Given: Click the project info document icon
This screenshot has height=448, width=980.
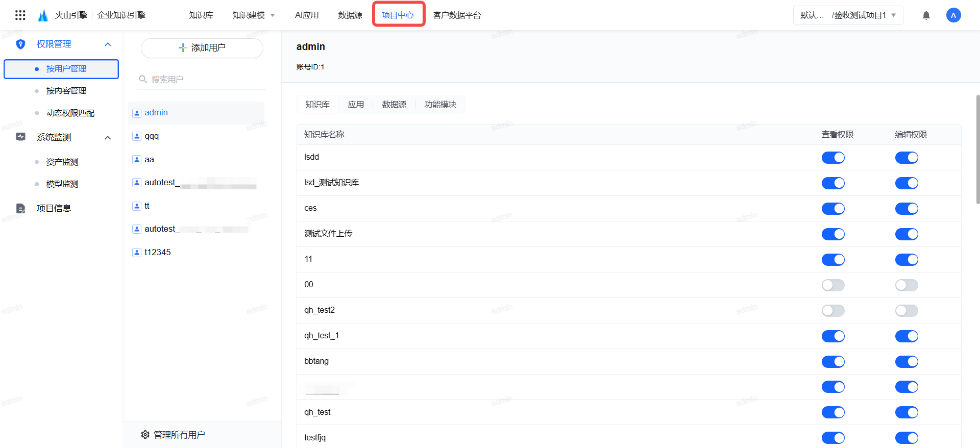Looking at the screenshot, I should (x=20, y=208).
